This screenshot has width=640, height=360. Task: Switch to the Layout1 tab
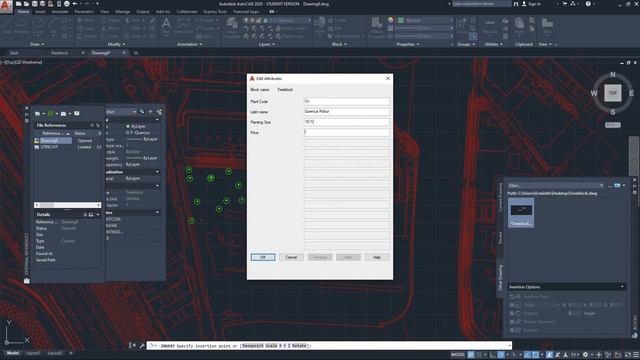coord(33,353)
